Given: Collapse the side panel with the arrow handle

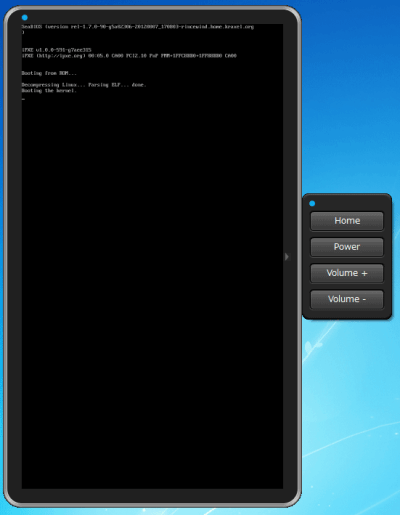Looking at the screenshot, I should point(287,257).
